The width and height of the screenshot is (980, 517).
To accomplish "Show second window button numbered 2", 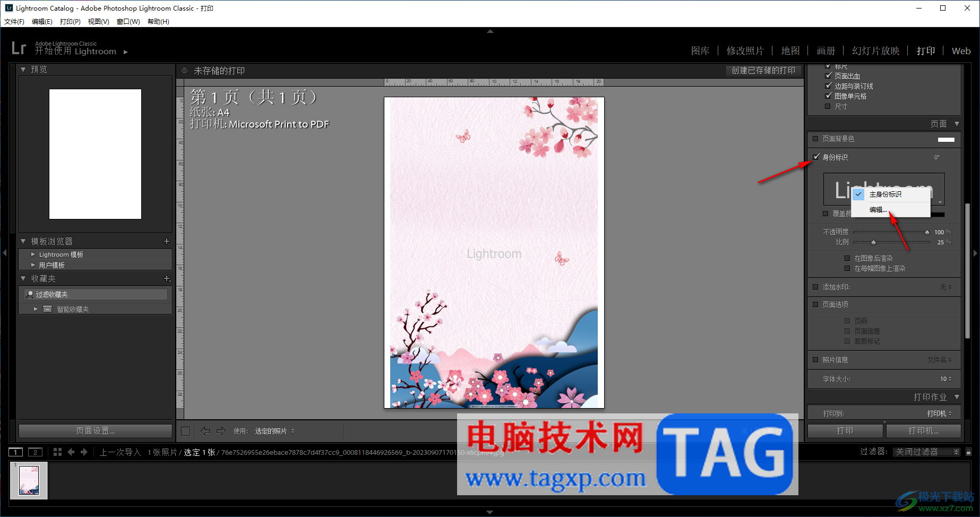I will click(x=35, y=452).
